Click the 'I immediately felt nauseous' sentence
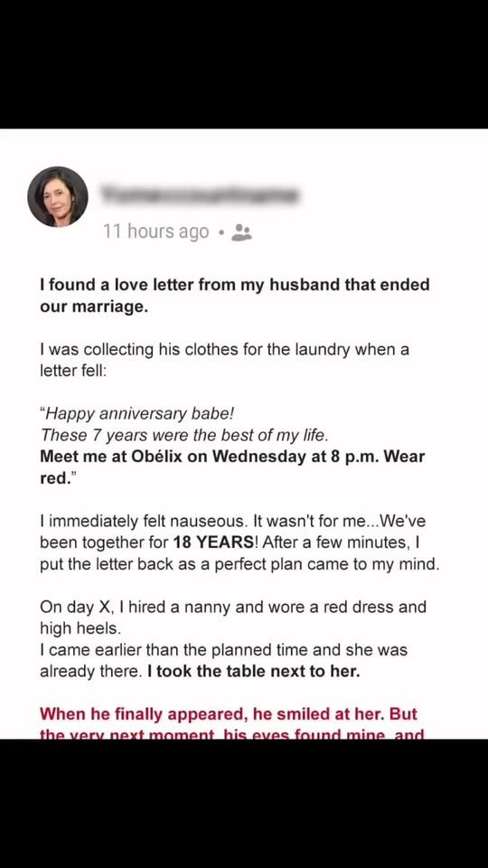This screenshot has height=868, width=488. pyautogui.click(x=142, y=522)
